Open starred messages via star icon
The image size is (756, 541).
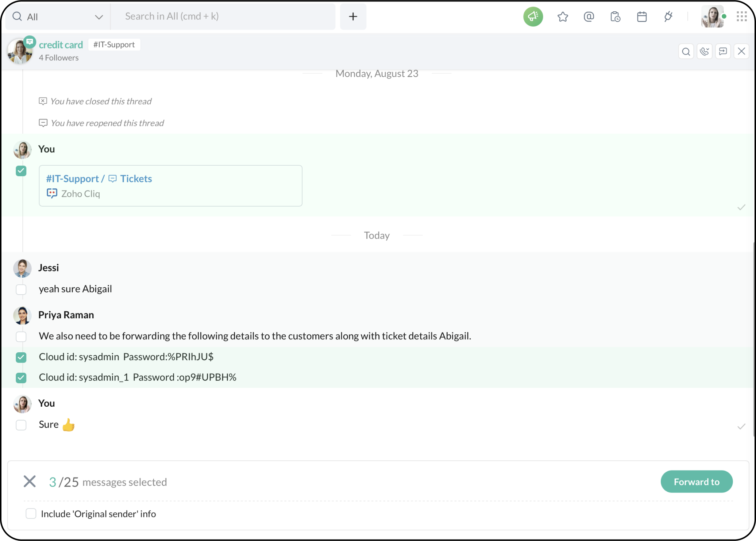[563, 16]
